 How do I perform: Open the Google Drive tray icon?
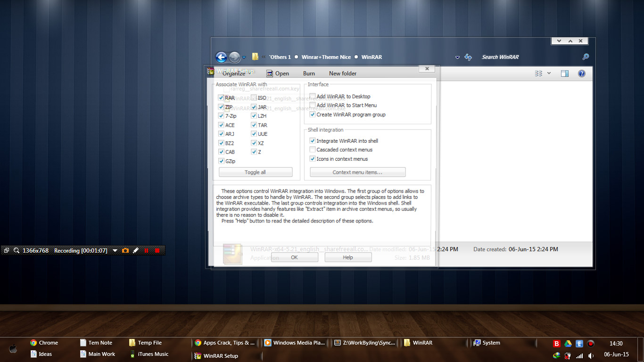(x=568, y=344)
